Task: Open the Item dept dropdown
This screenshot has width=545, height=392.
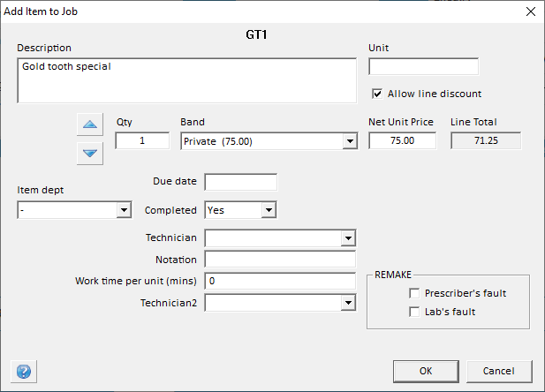Action: 123,210
